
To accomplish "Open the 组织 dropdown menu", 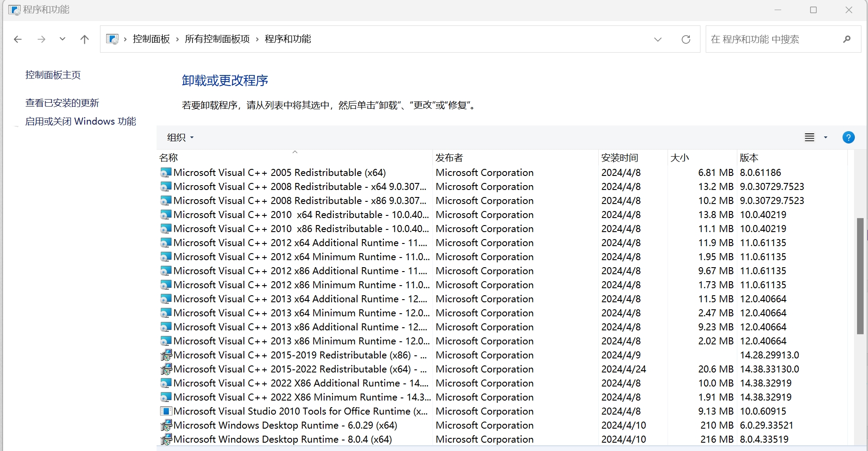I will 180,138.
